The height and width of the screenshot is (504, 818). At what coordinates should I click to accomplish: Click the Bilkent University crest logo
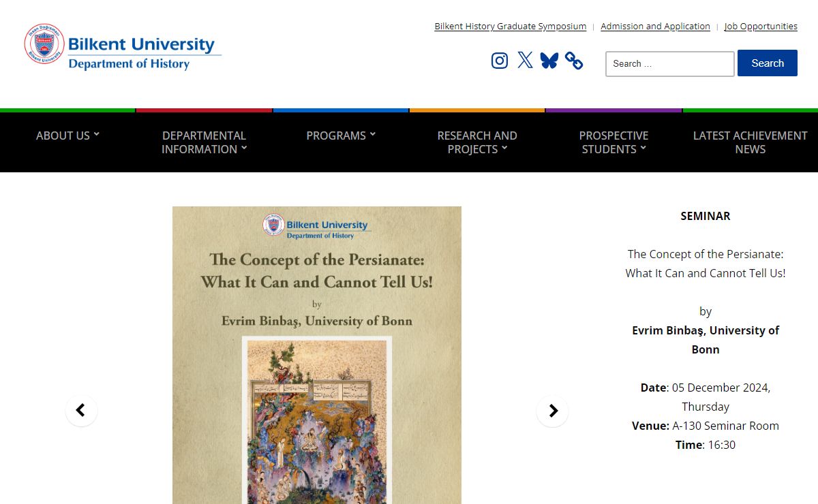pos(44,44)
